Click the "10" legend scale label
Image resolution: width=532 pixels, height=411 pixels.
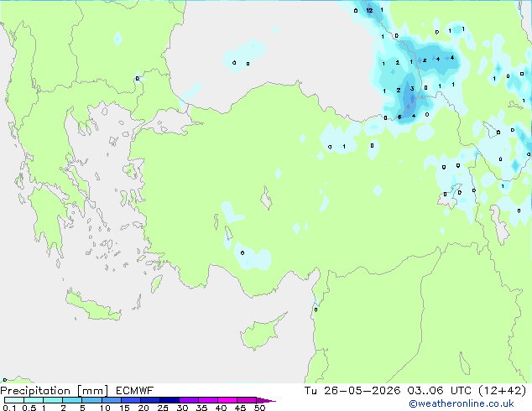[x=105, y=408]
